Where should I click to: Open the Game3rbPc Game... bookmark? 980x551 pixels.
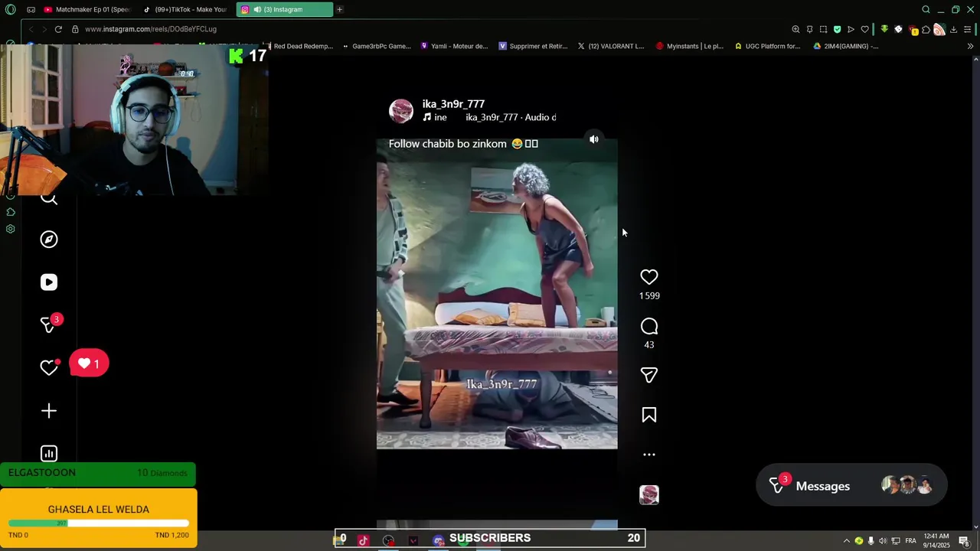coord(377,46)
